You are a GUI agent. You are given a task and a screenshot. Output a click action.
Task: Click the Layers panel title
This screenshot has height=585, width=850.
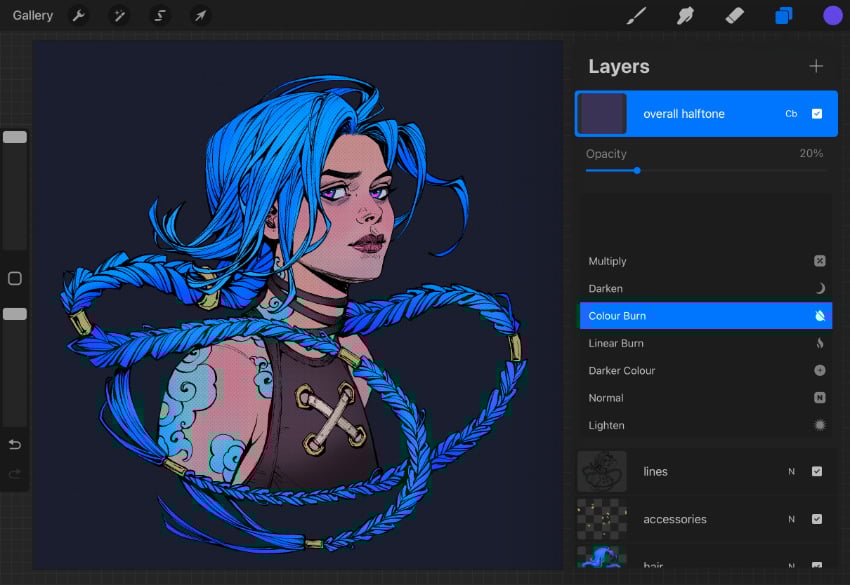[619, 66]
